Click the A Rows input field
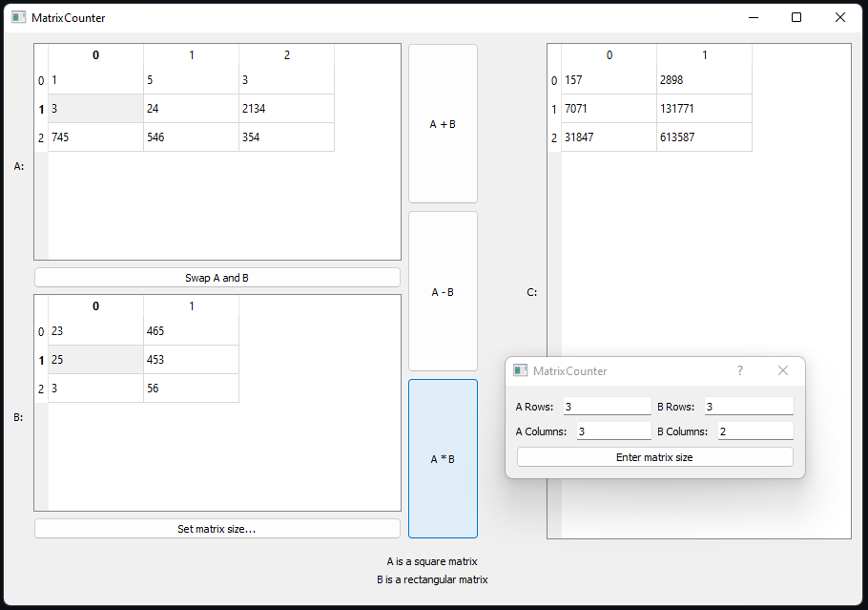The image size is (868, 610). point(608,406)
